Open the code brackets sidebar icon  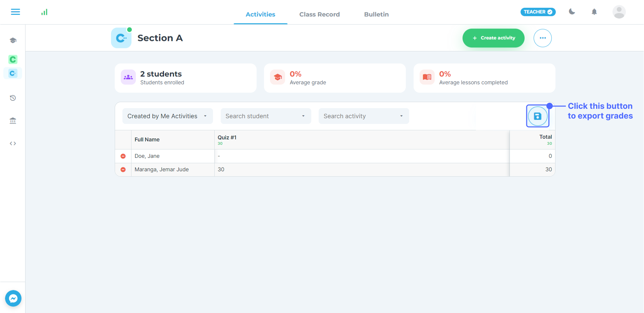(13, 143)
